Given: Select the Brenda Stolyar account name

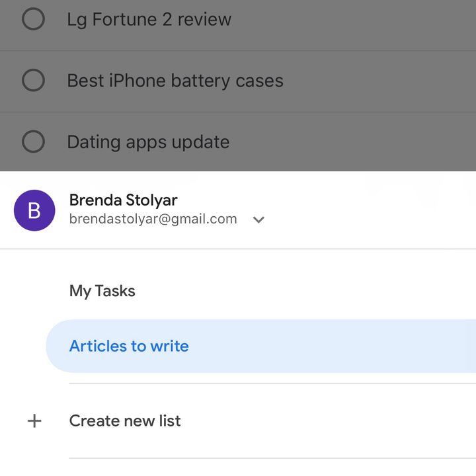Looking at the screenshot, I should tap(123, 200).
